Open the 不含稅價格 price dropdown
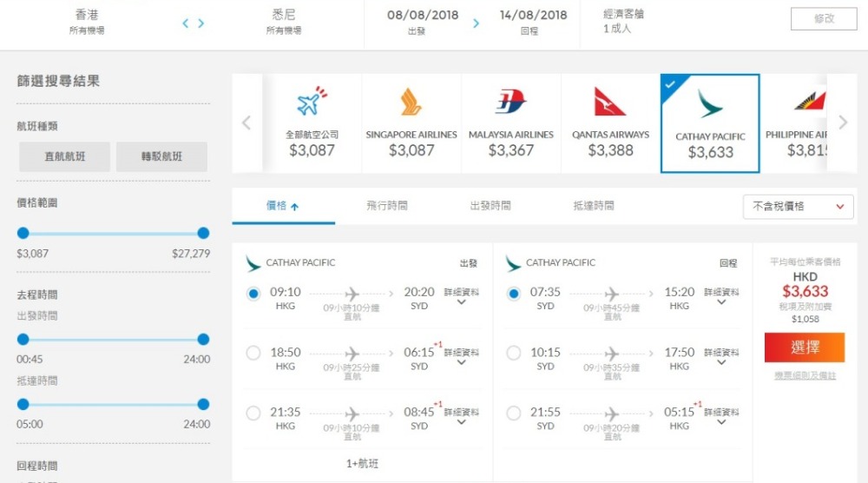 pos(798,207)
